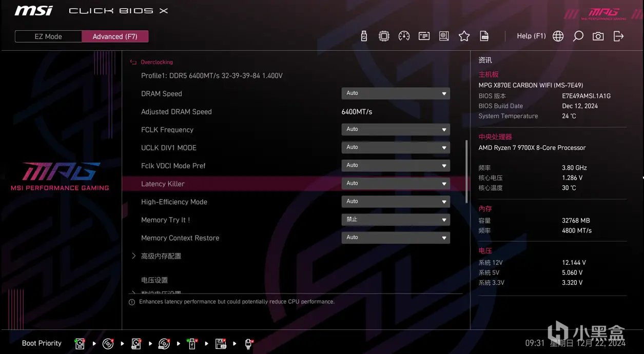Click the exit door icon
Screen dimensions: 644x354
click(x=618, y=36)
